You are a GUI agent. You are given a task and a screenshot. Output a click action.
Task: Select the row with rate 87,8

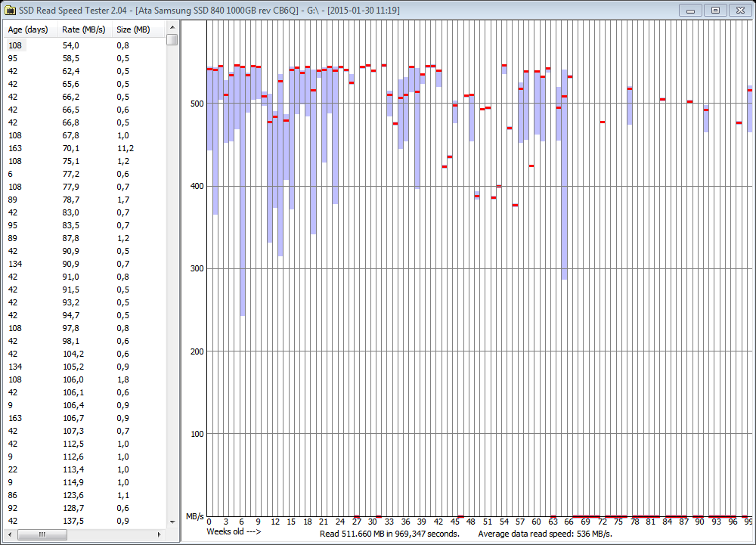pos(85,238)
